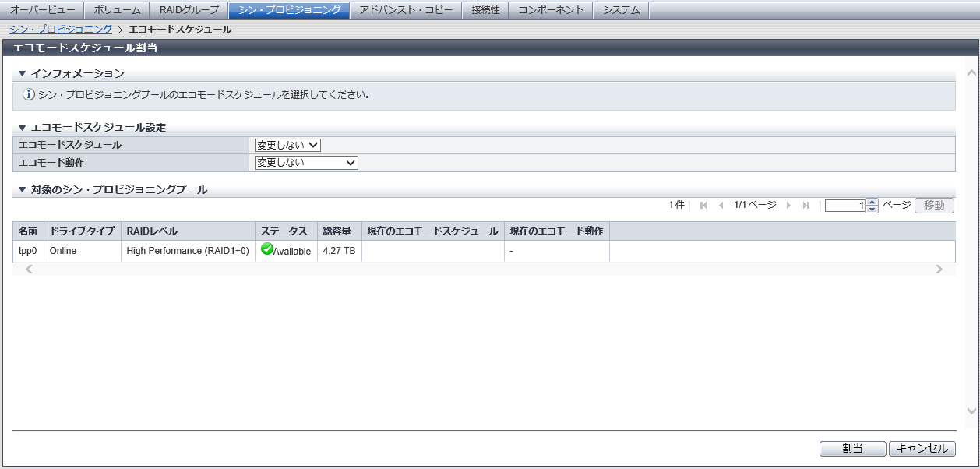This screenshot has width=980, height=469.
Task: Increment the page number stepper up arrow
Action: click(x=872, y=203)
